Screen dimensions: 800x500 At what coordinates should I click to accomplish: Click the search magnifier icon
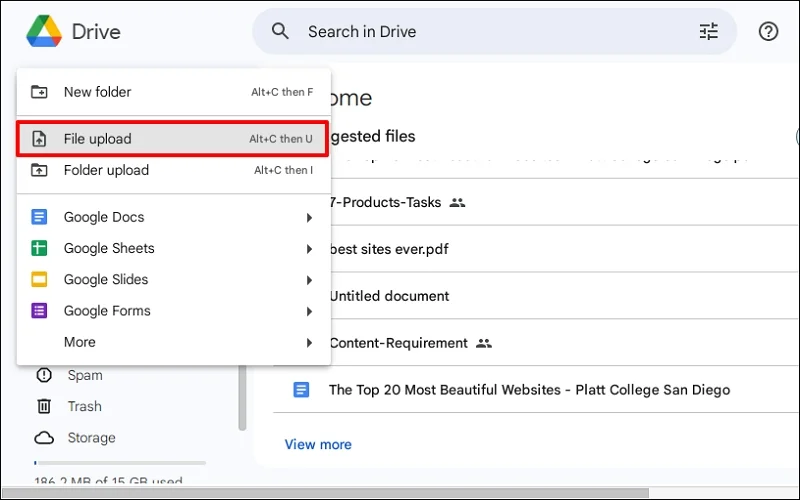(x=280, y=31)
